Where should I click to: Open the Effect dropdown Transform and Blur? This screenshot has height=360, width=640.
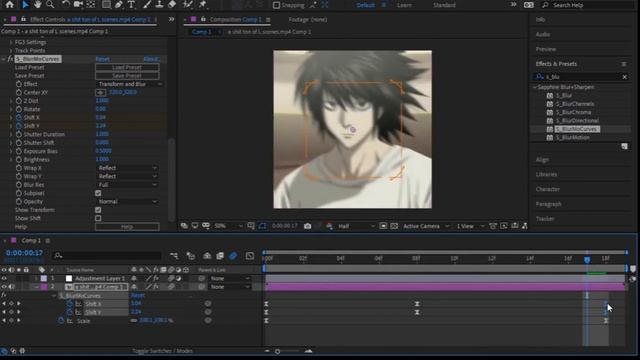coord(129,84)
